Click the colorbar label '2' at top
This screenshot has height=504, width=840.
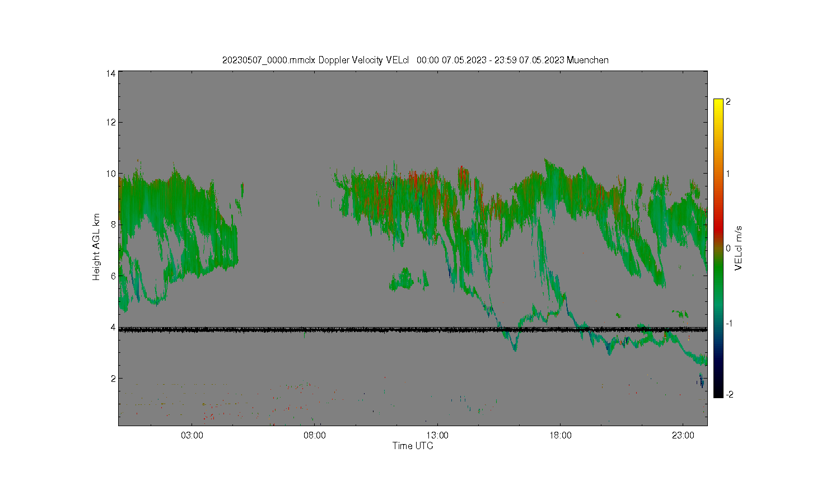[728, 102]
